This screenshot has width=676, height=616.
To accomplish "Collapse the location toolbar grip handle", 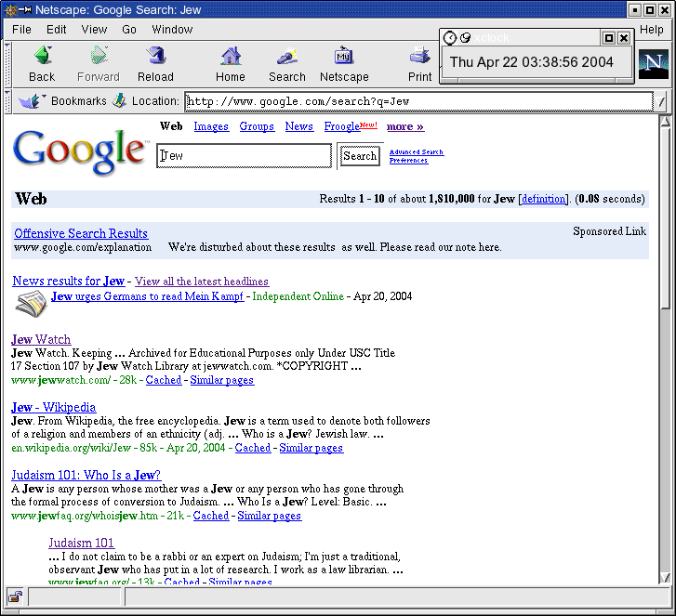I will [7, 101].
